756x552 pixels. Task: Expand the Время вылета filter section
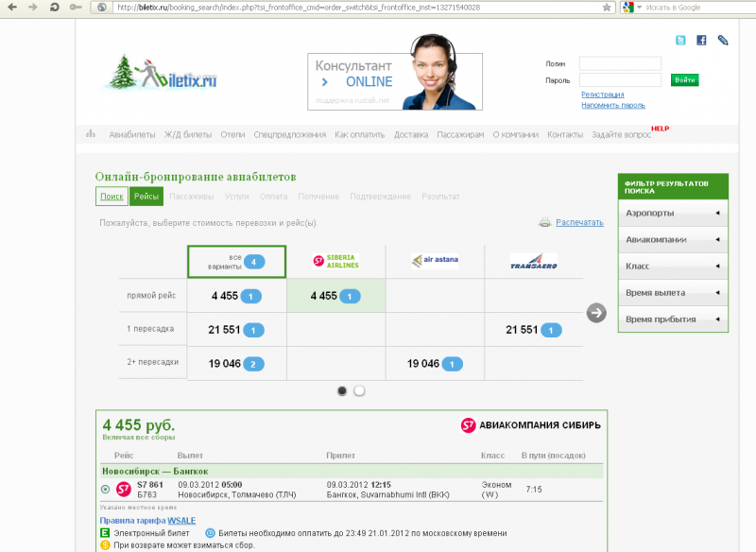[x=673, y=293]
